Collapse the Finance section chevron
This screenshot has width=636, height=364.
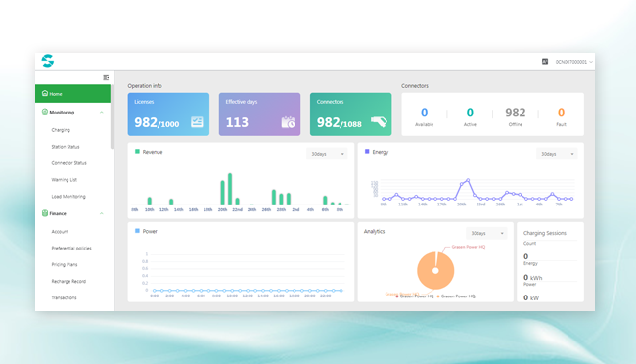(102, 213)
